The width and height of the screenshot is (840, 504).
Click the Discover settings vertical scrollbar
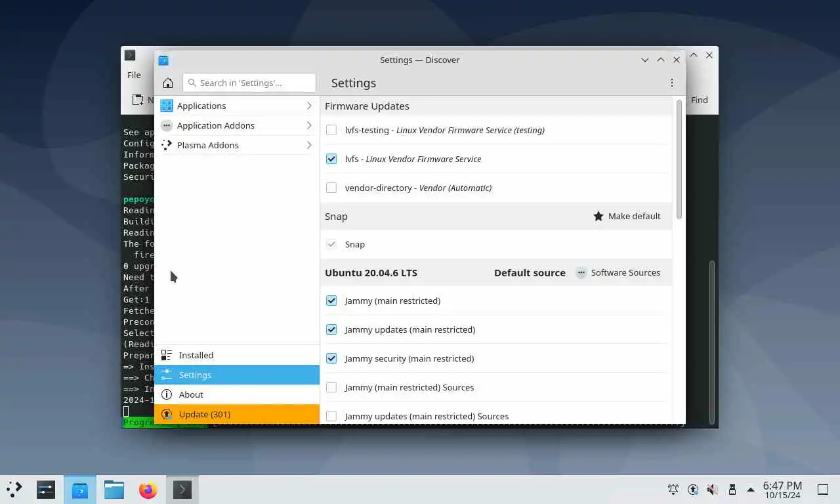click(679, 159)
